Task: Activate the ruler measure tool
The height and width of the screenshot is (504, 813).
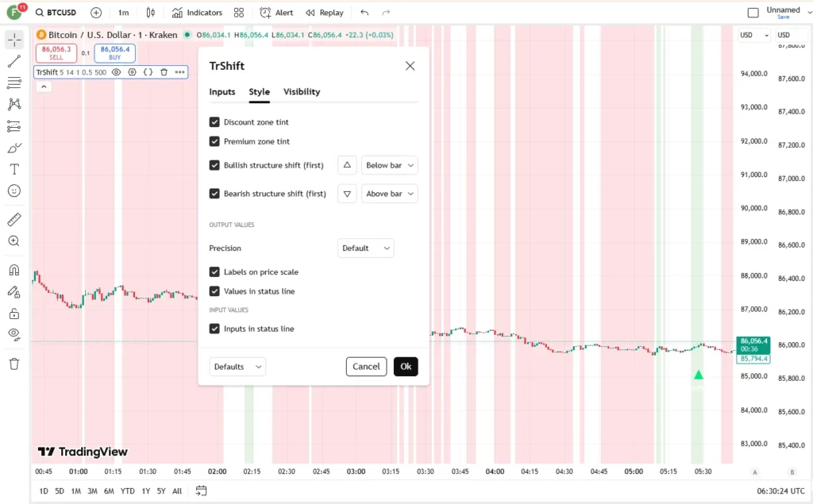Action: pyautogui.click(x=14, y=219)
